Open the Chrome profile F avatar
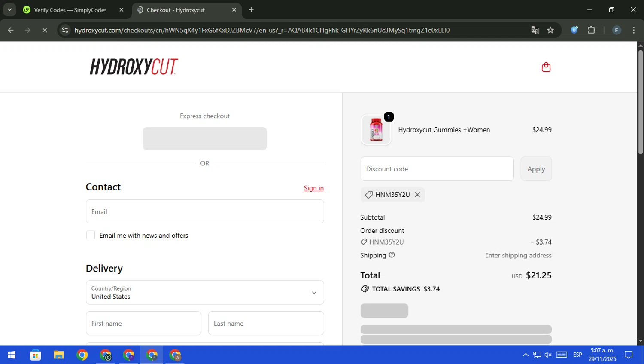This screenshot has width=644, height=364. [617, 30]
